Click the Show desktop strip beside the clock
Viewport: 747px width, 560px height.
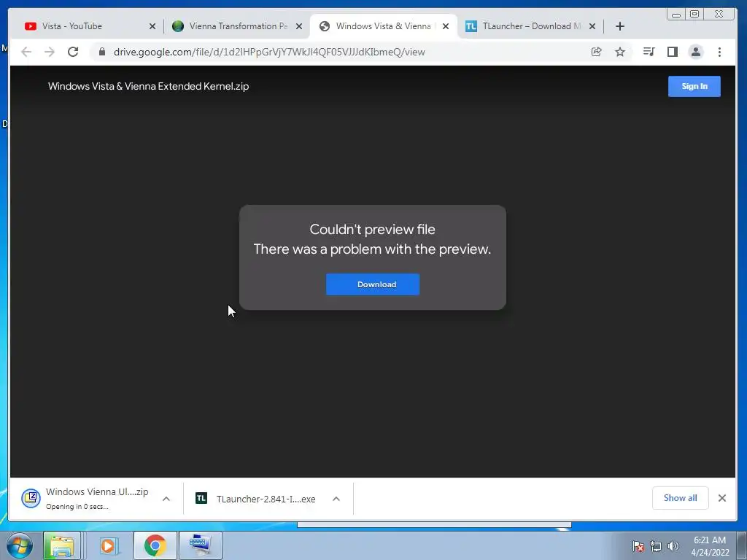click(741, 545)
